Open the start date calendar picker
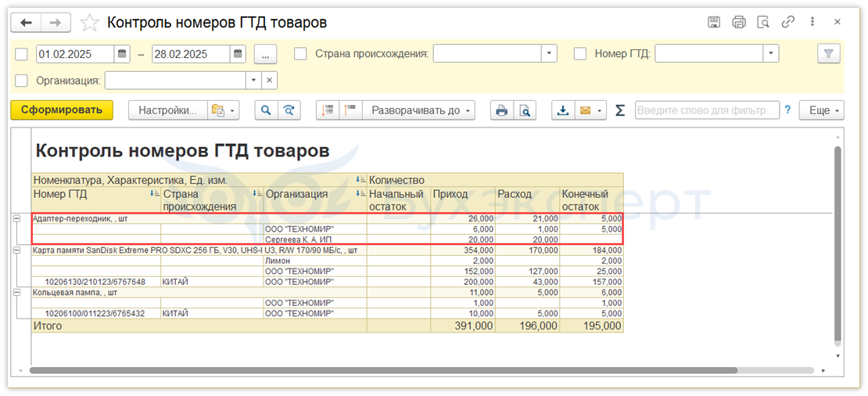 [122, 54]
